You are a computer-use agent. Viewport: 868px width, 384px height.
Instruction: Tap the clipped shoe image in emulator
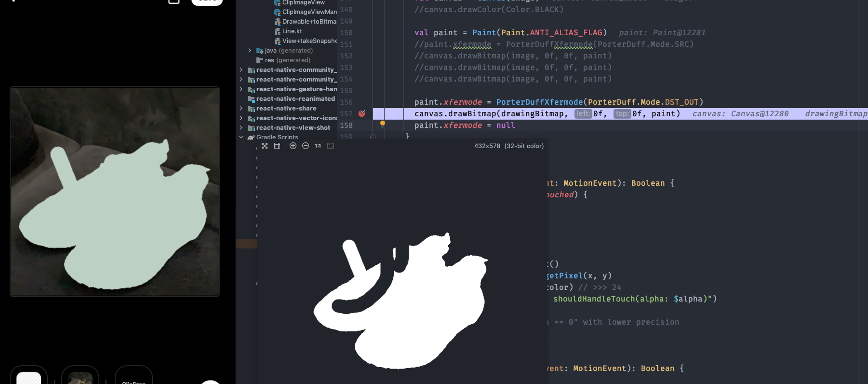click(x=115, y=192)
